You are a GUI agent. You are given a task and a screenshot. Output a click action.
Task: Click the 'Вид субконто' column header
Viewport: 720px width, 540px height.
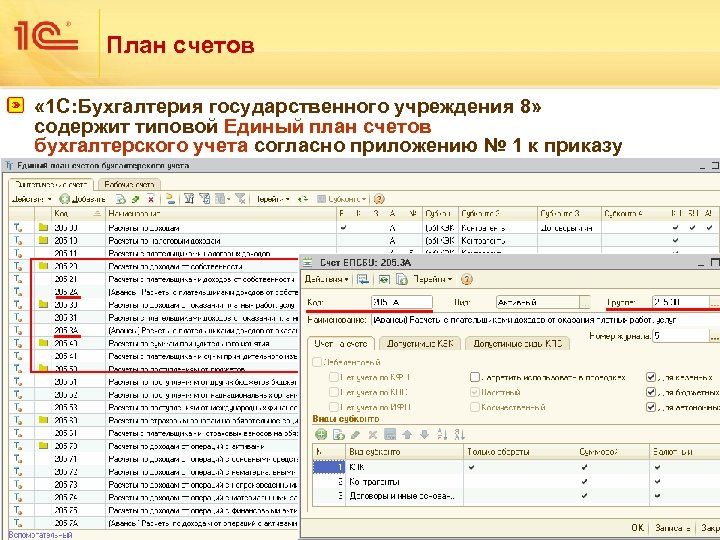pos(404,452)
